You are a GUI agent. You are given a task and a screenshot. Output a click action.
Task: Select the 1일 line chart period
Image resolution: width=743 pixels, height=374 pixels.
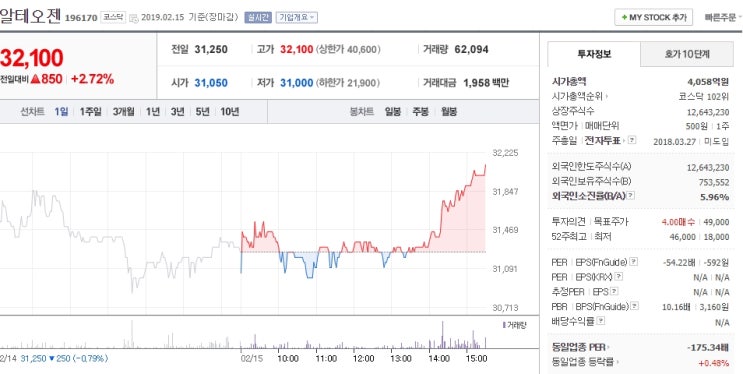pos(61,112)
